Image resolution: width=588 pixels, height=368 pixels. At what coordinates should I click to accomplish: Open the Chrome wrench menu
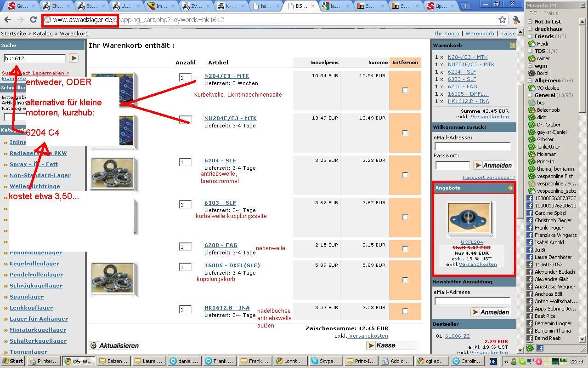click(x=516, y=20)
